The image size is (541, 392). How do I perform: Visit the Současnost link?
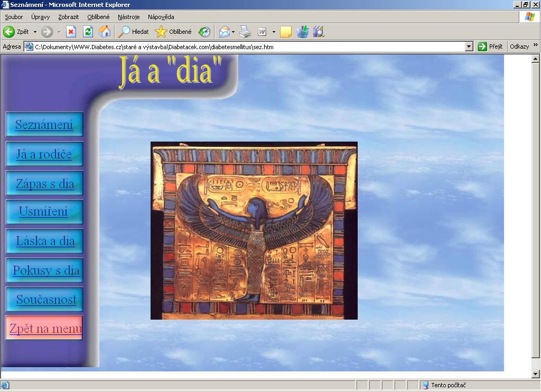[46, 299]
